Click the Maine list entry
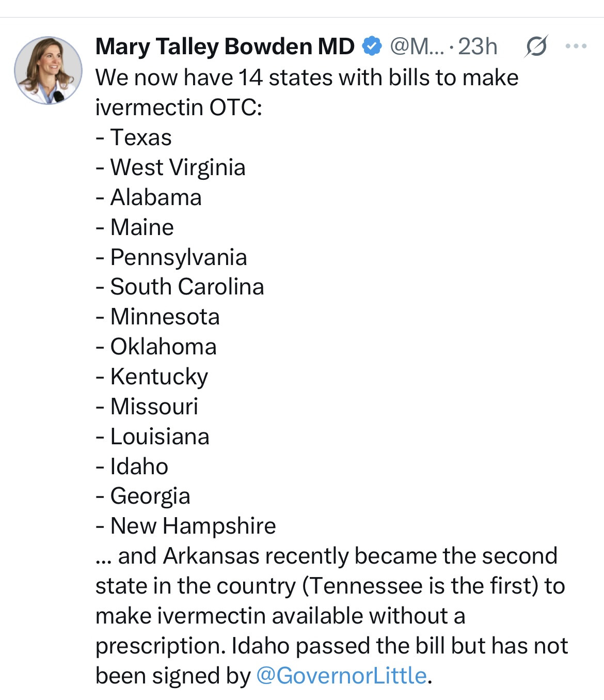The height and width of the screenshot is (700, 604). tap(142, 227)
